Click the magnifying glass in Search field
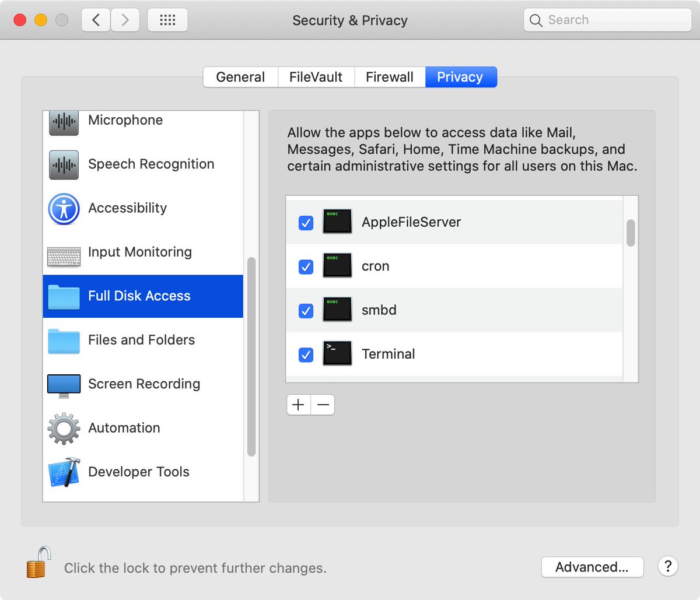Viewport: 700px width, 600px height. click(535, 20)
